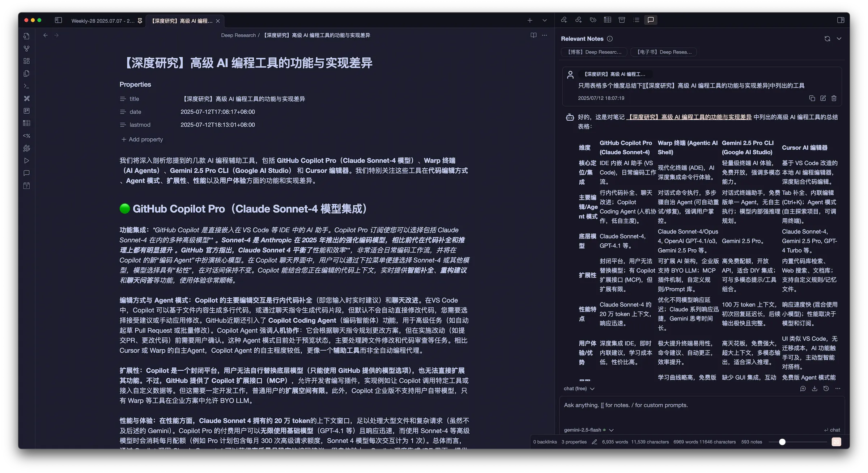Click the chat context note chip 【深度研究】高级 AI 编程工…

point(615,74)
